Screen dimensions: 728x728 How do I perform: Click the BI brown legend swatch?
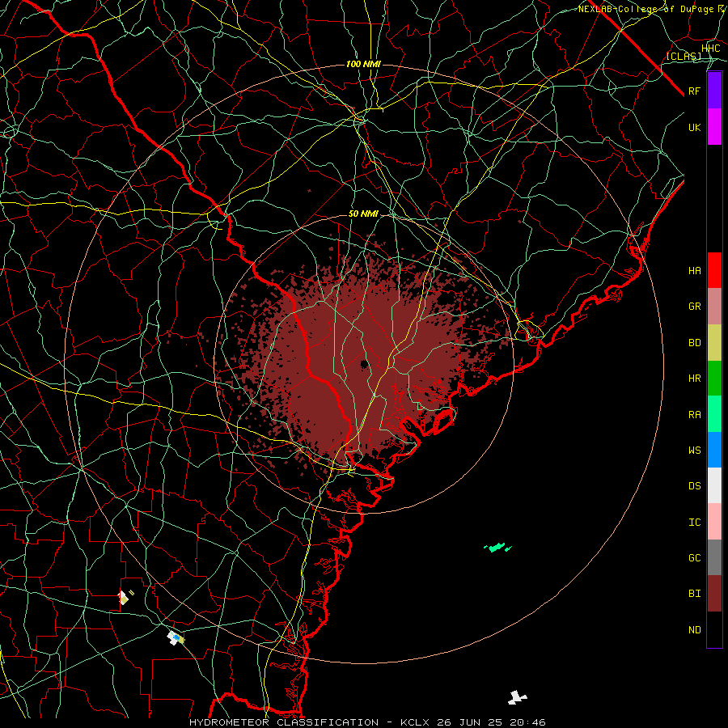click(x=714, y=594)
